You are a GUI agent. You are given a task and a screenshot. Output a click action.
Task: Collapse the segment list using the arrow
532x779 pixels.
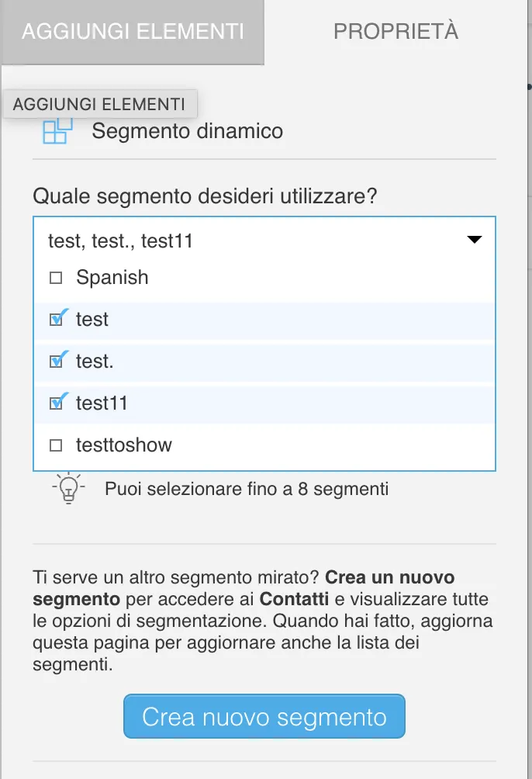coord(475,240)
